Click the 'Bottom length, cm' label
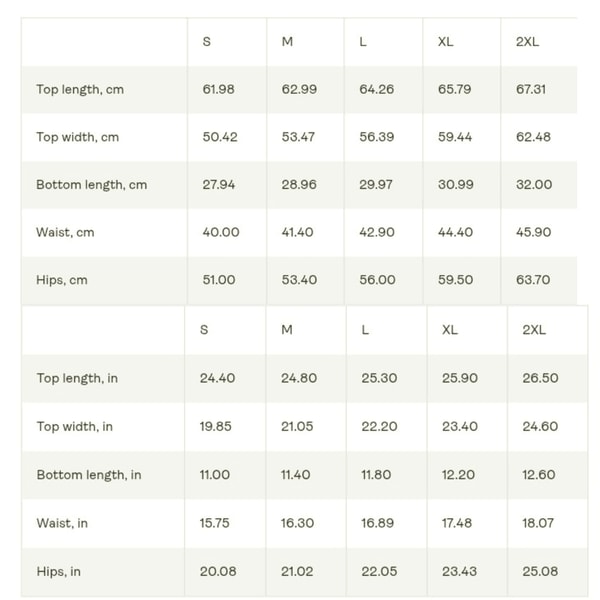The height and width of the screenshot is (600, 600). tap(91, 185)
